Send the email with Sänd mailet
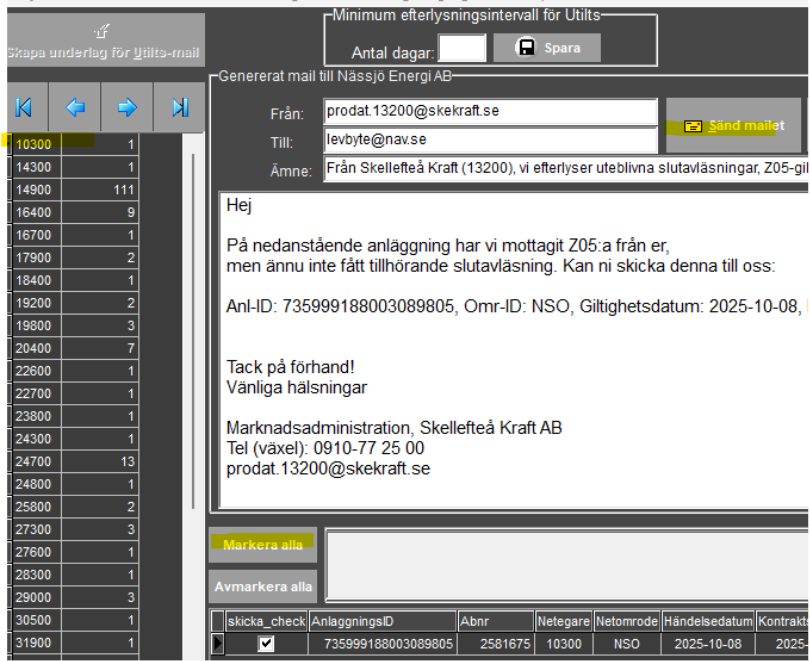 point(734,126)
